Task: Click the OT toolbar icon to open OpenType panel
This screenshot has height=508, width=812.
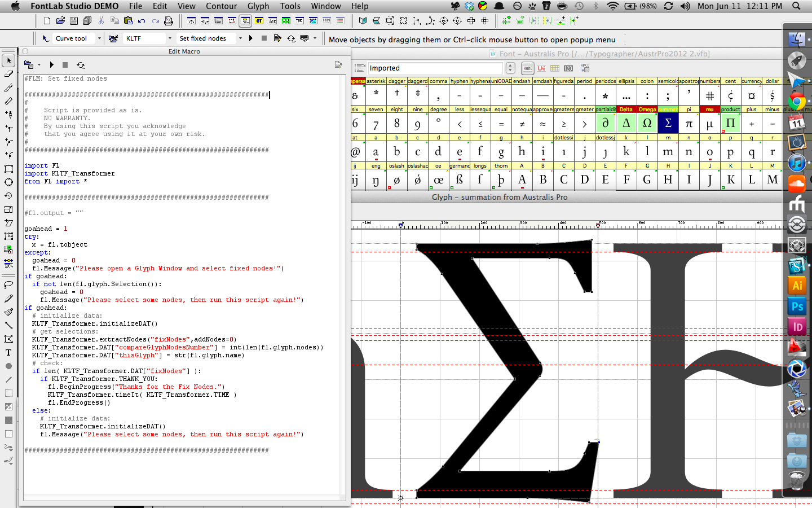Action: [259, 21]
